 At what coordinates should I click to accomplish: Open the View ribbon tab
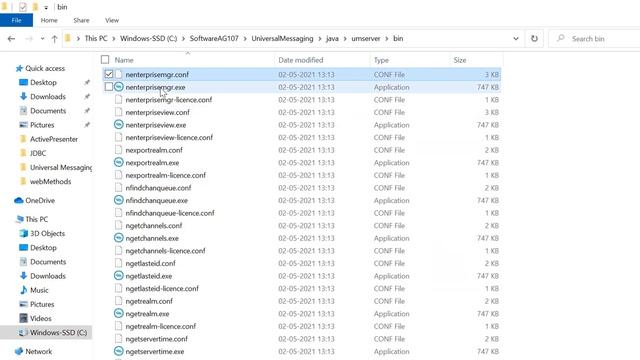click(x=112, y=20)
